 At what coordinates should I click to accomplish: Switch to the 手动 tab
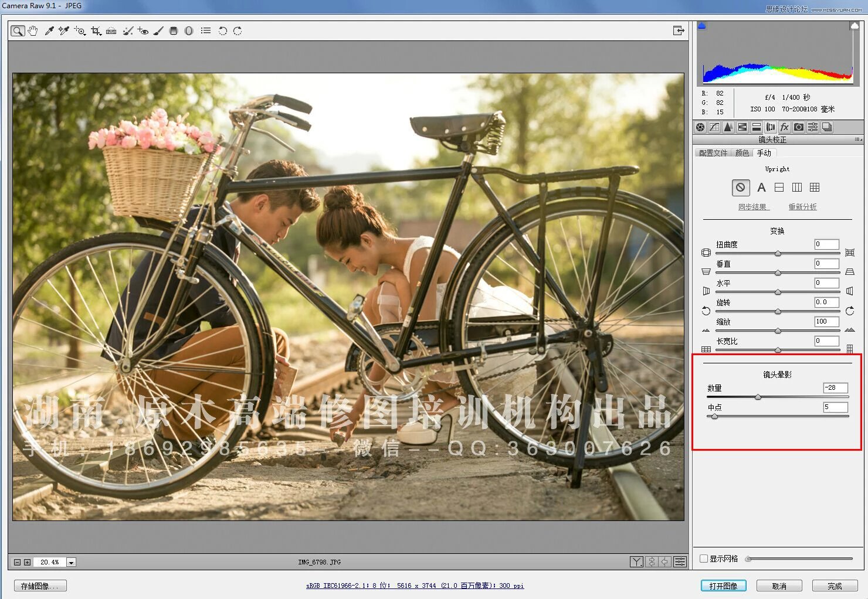(764, 153)
